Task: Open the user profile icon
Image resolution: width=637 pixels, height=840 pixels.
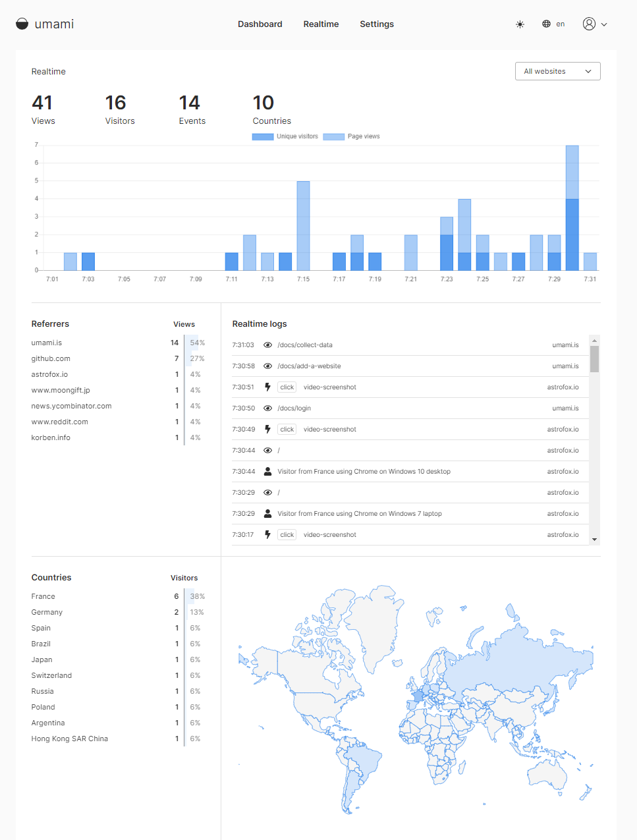Action: click(589, 23)
